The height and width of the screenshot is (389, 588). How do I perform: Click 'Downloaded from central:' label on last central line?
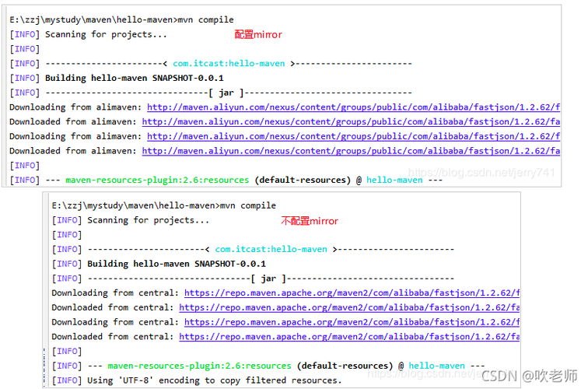point(113,337)
